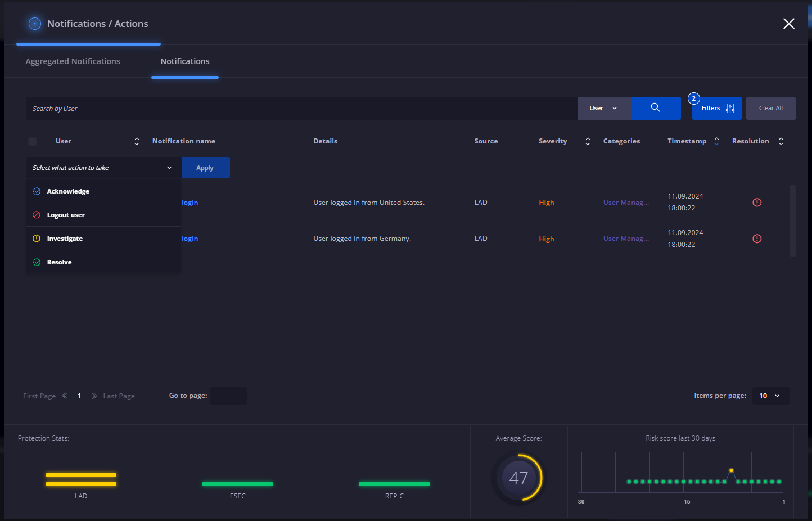Sort by User column arrows
This screenshot has height=521, width=812.
(137, 141)
